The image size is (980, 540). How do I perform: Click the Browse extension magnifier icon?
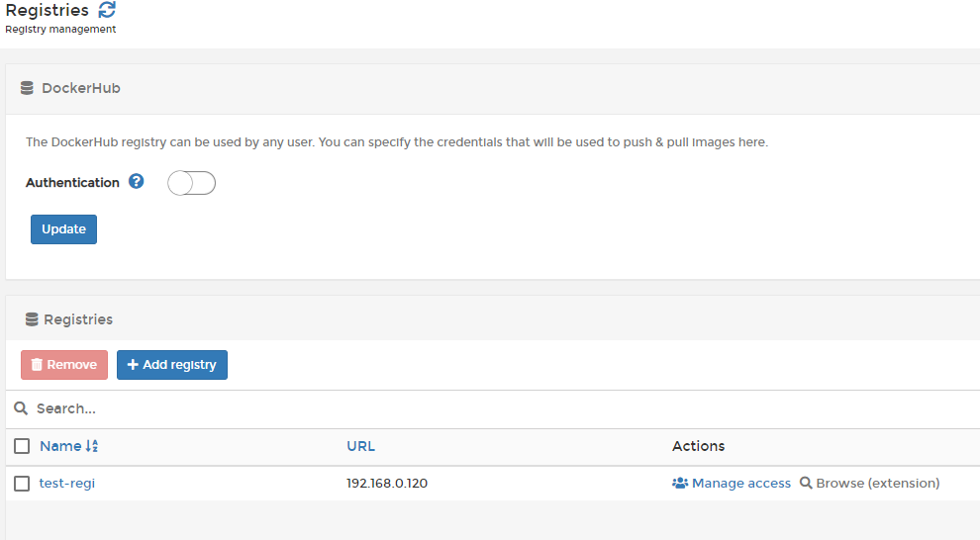(x=806, y=484)
